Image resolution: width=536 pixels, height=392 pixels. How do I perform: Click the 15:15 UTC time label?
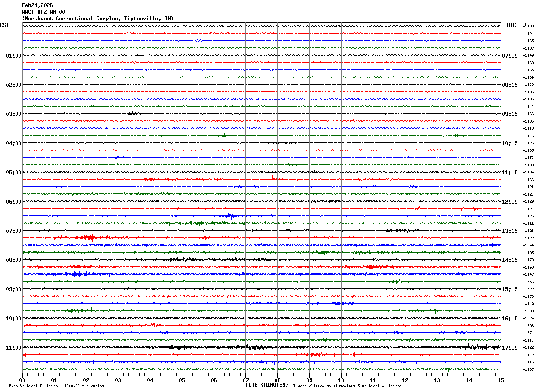(510, 289)
